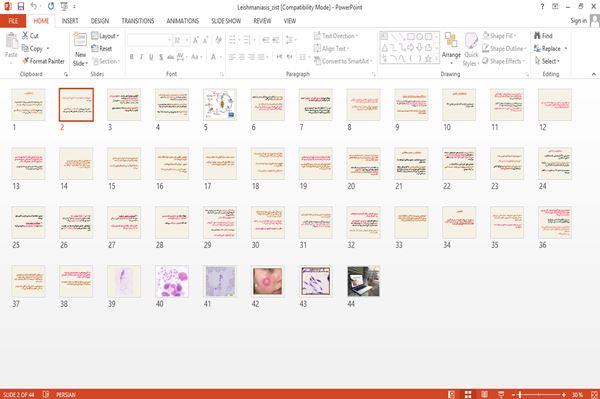Viewport: 600px width, 399px height.
Task: Expand the Shape Fill dropdown
Action: [499, 36]
